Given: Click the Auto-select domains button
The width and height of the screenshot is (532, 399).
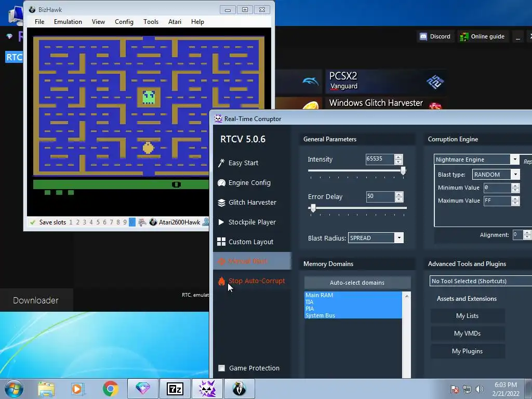Looking at the screenshot, I should 357,283.
